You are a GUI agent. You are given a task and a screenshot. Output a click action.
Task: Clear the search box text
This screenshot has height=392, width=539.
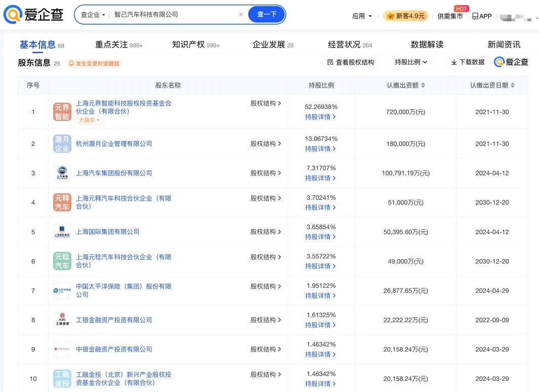[x=240, y=15]
